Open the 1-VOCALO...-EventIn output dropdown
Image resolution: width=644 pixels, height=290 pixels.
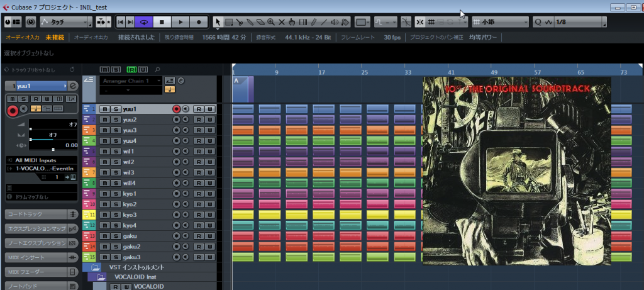(x=42, y=169)
